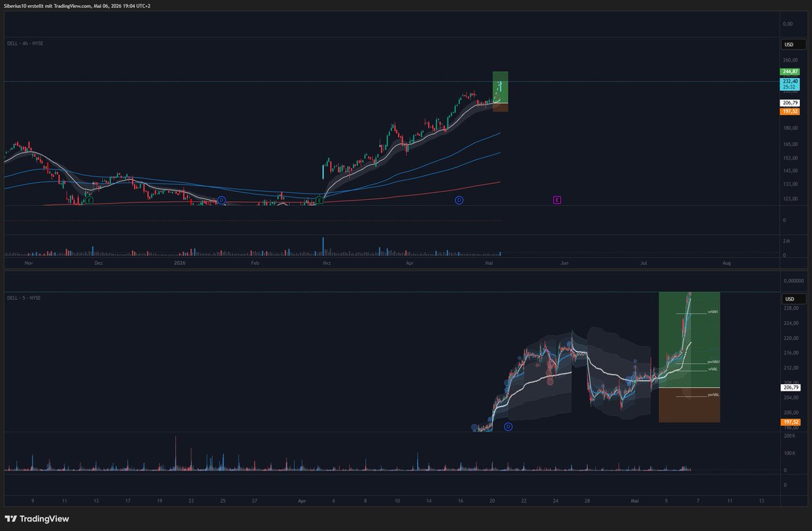Select the green profit zone on 5-minute chart

click(689, 340)
